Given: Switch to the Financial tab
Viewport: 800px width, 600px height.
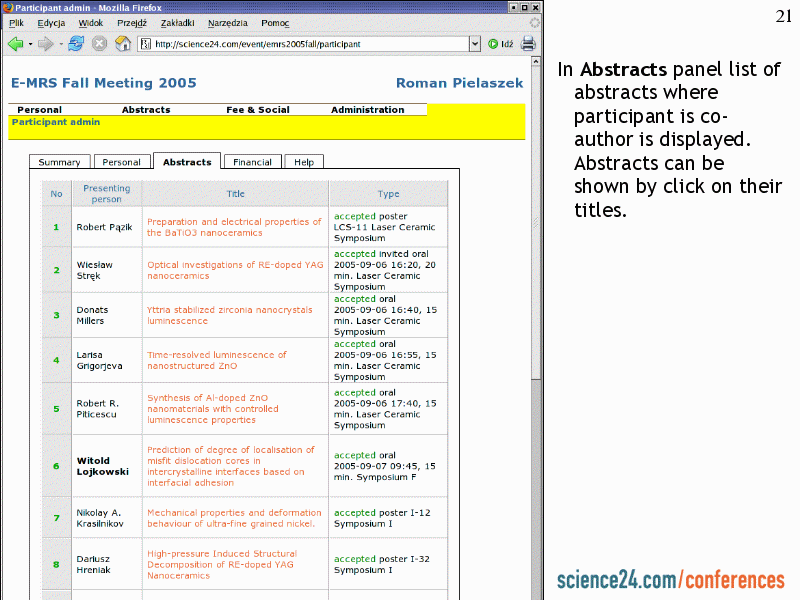Looking at the screenshot, I should [253, 162].
